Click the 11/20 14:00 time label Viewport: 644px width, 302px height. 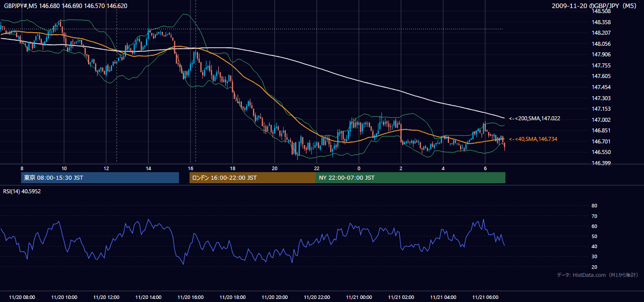tap(148, 297)
